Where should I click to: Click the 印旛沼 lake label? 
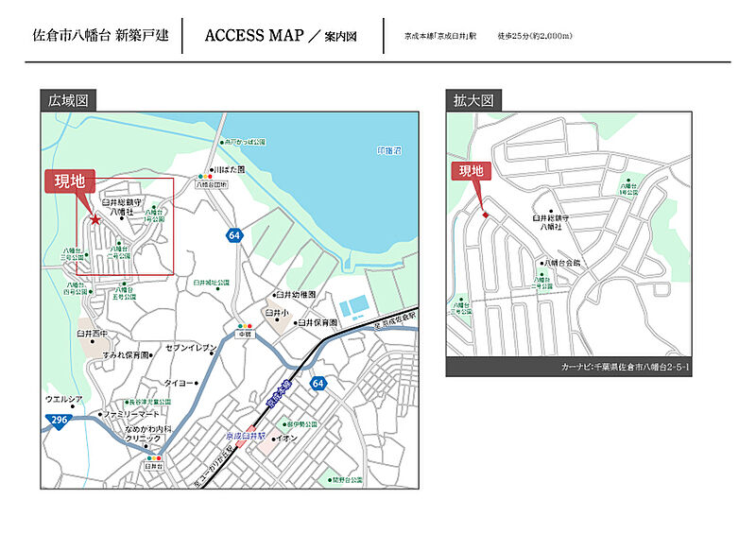[x=388, y=151]
